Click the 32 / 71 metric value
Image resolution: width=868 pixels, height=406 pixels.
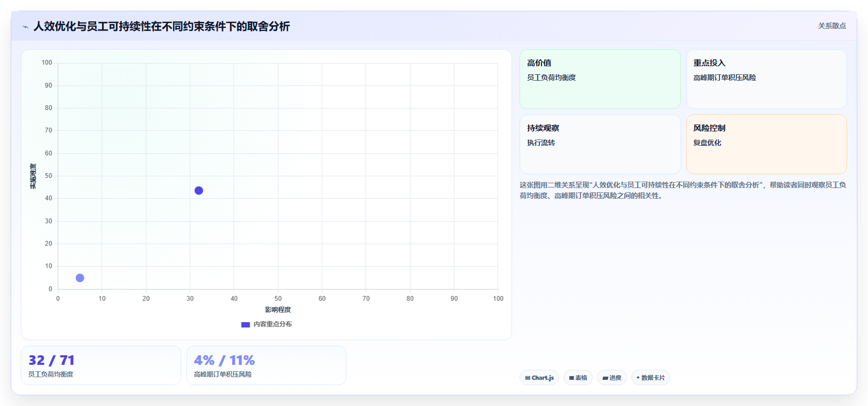pyautogui.click(x=51, y=361)
